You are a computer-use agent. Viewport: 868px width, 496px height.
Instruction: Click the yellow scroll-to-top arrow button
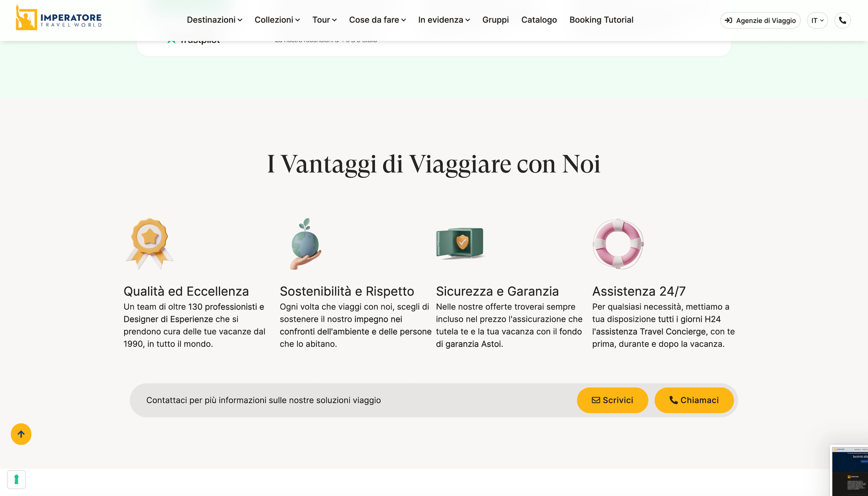[21, 434]
